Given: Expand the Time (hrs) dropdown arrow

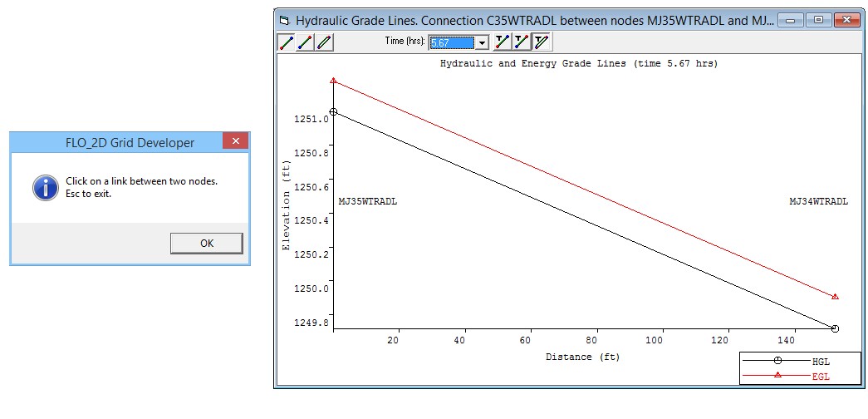Looking at the screenshot, I should click(x=481, y=42).
